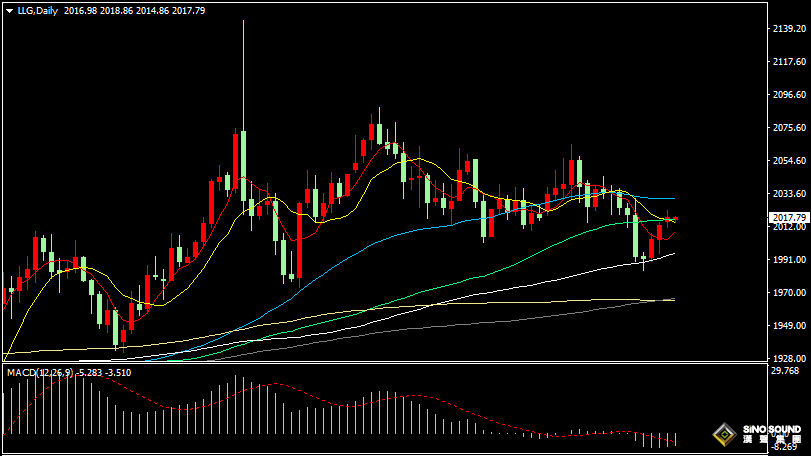Click the last MACD histogram bar
The image size is (811, 456).
click(676, 439)
